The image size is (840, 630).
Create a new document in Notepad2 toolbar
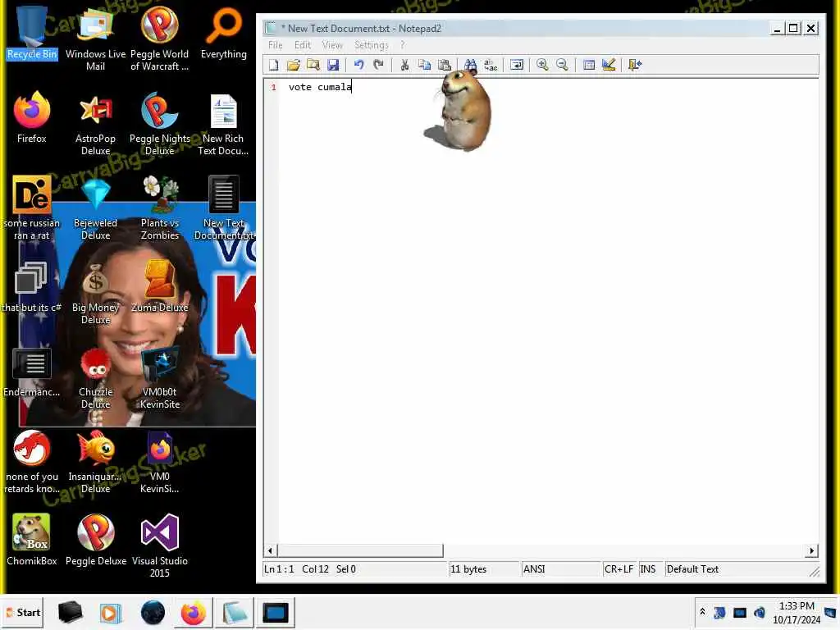click(274, 65)
